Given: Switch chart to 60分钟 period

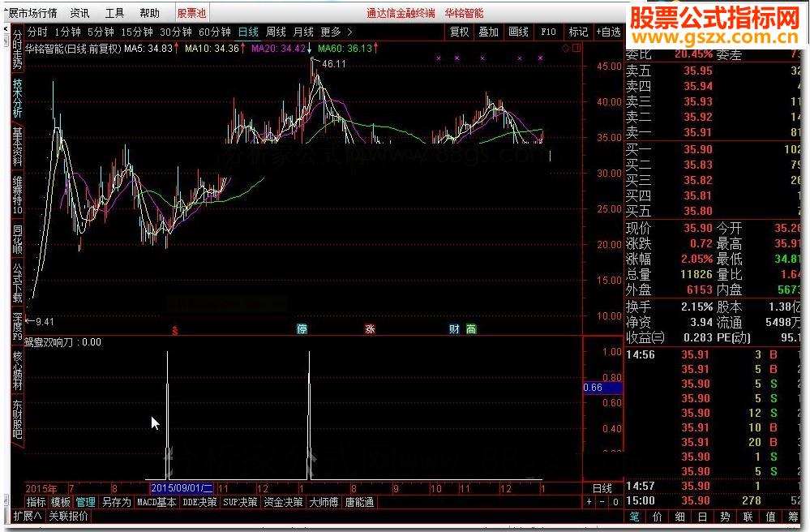Looking at the screenshot, I should pyautogui.click(x=215, y=32).
